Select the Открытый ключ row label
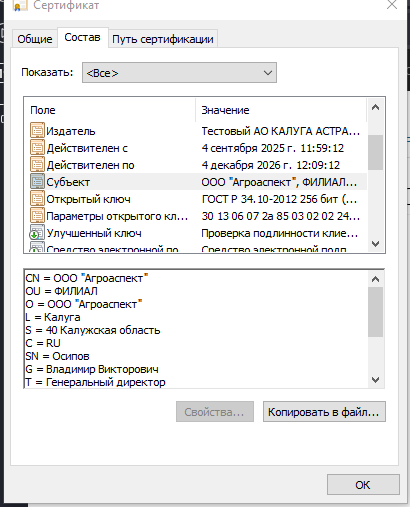 click(88, 199)
